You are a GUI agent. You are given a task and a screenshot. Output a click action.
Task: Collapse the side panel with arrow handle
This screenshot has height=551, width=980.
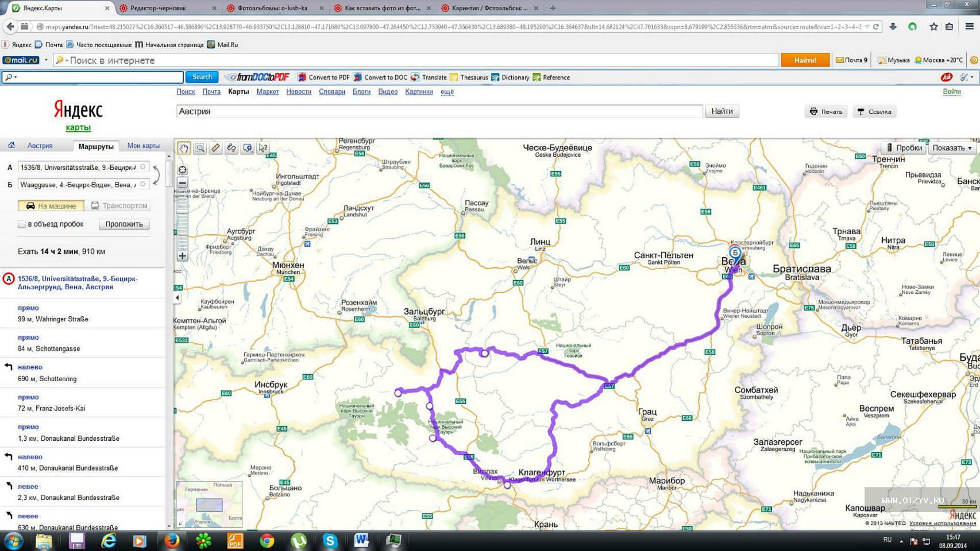pos(177,298)
